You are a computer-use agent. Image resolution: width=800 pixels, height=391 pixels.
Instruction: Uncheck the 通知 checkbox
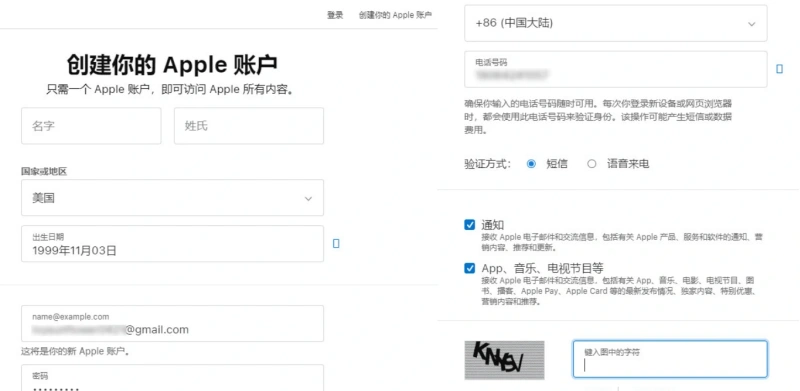[469, 225]
